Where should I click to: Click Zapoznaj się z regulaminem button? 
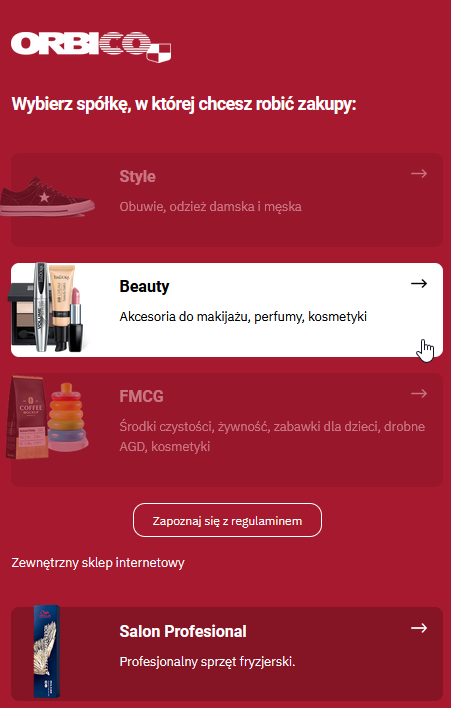click(227, 520)
